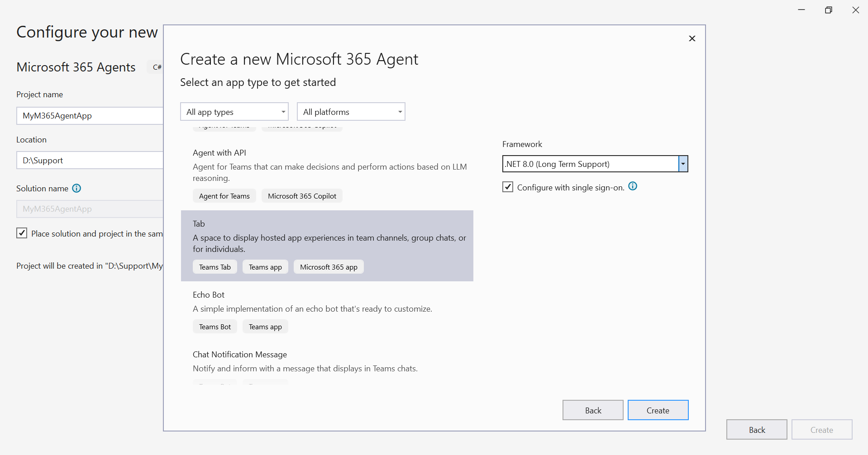The height and width of the screenshot is (455, 868).
Task: Click the C# language badge
Action: coord(157,66)
